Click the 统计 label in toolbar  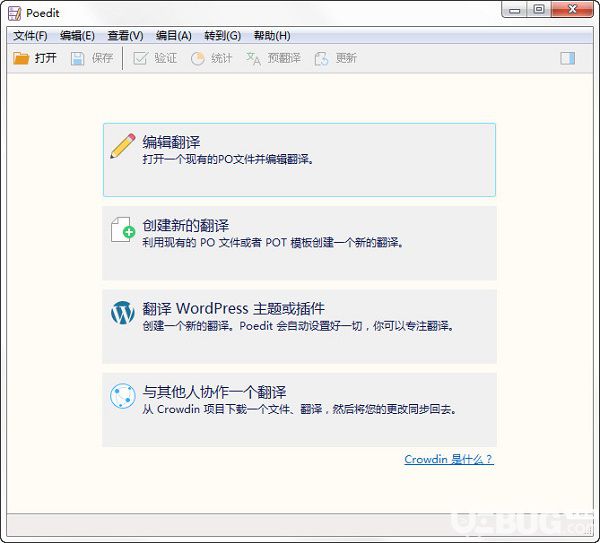[x=222, y=58]
